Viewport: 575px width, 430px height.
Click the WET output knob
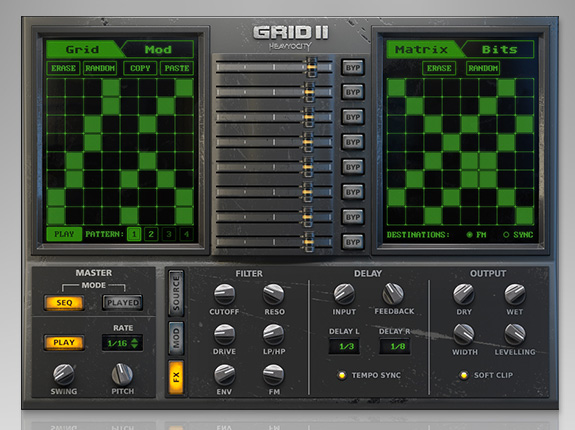(x=515, y=294)
